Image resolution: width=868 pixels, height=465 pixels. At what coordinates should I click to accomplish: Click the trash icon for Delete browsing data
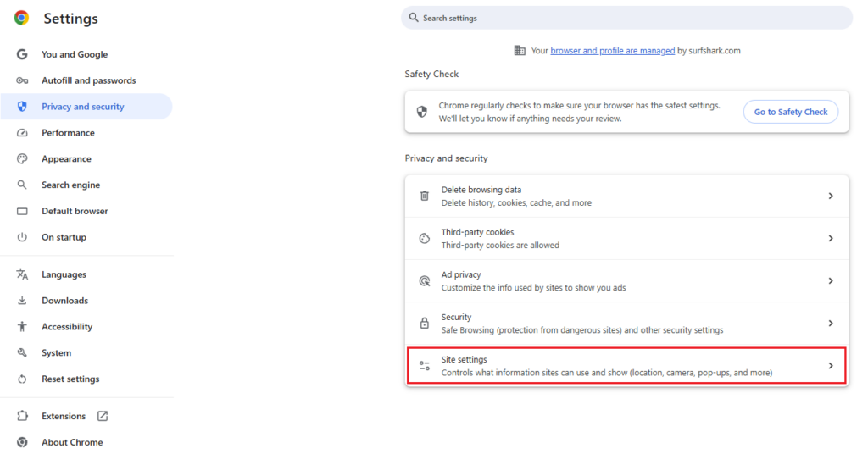point(424,196)
